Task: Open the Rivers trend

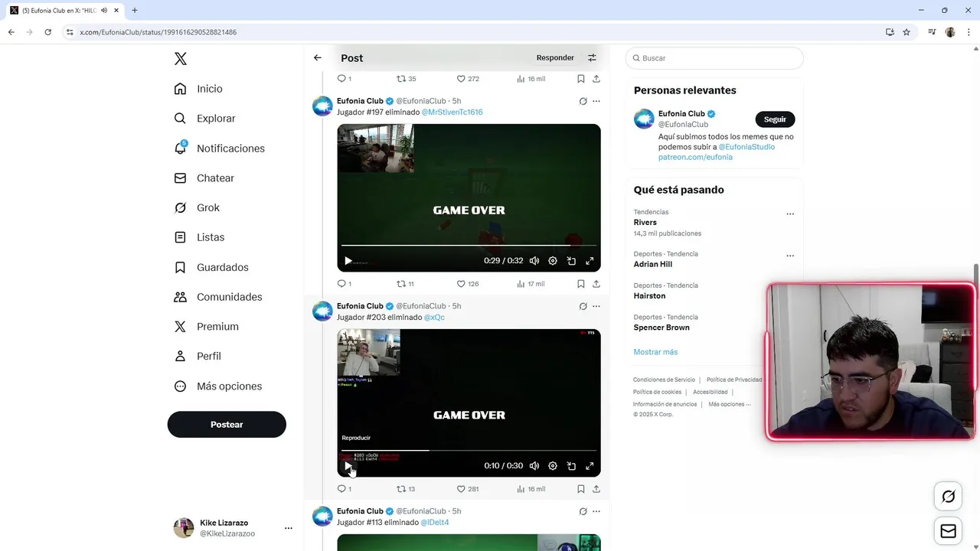Action: pyautogui.click(x=645, y=223)
